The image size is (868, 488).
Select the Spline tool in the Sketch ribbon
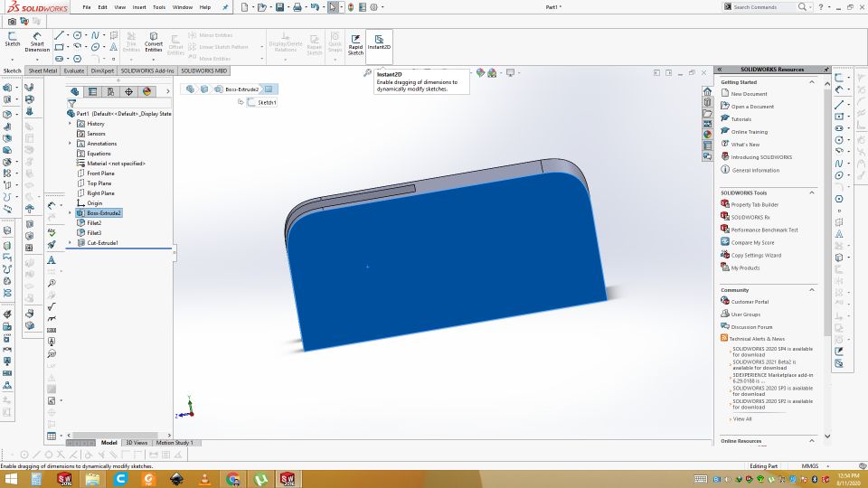(95, 35)
